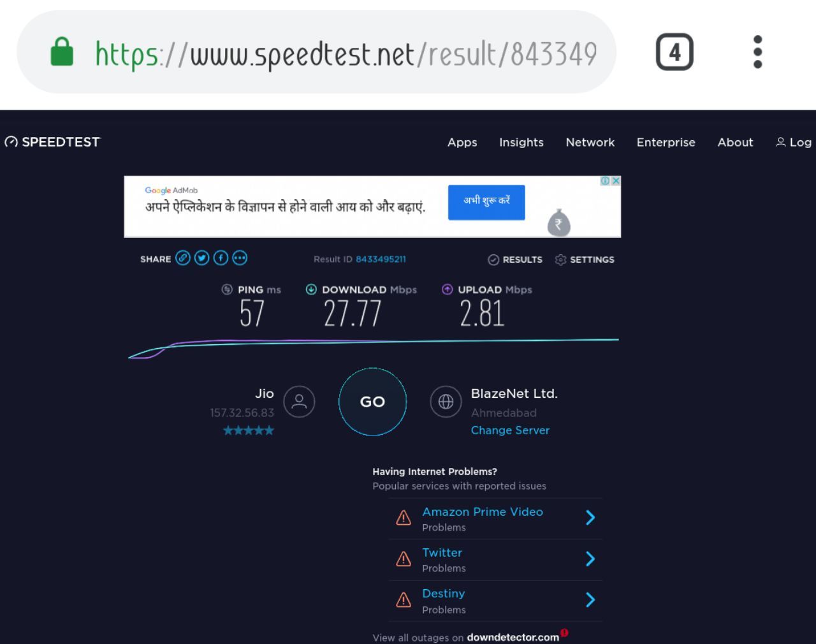Open Amazon Prime Video link
The height and width of the screenshot is (644, 816).
[x=483, y=512]
